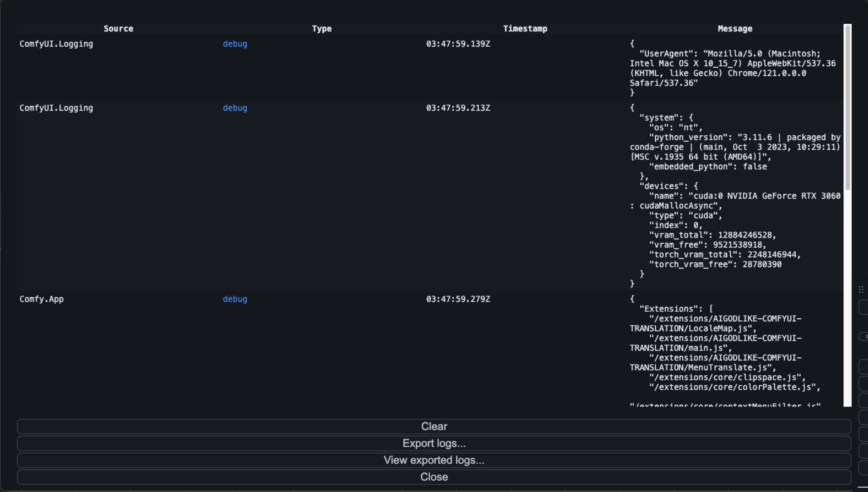The image size is (868, 492).
Task: Click the embedded_python false line
Action: click(x=708, y=167)
